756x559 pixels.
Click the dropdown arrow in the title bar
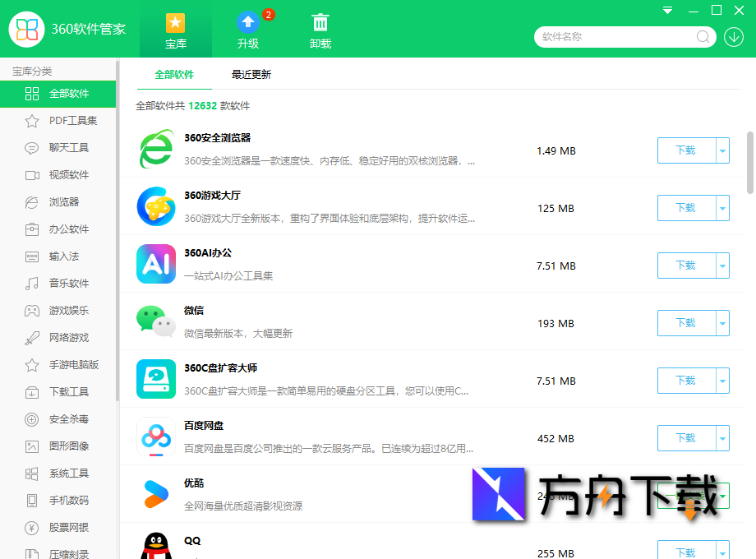(666, 11)
